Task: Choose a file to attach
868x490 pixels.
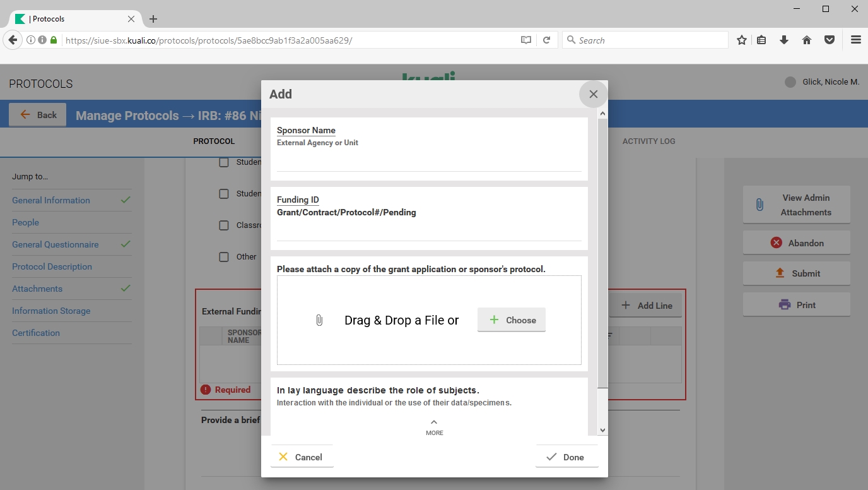Action: pyautogui.click(x=511, y=320)
